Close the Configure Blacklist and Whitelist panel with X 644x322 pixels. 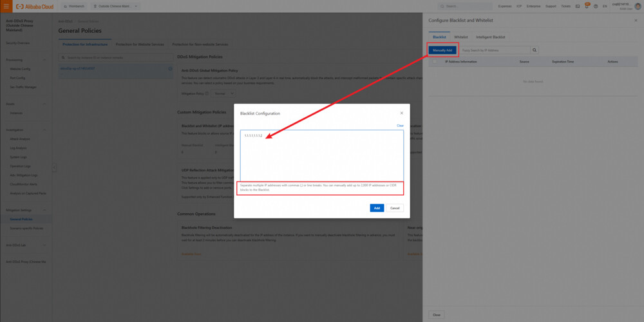[636, 20]
